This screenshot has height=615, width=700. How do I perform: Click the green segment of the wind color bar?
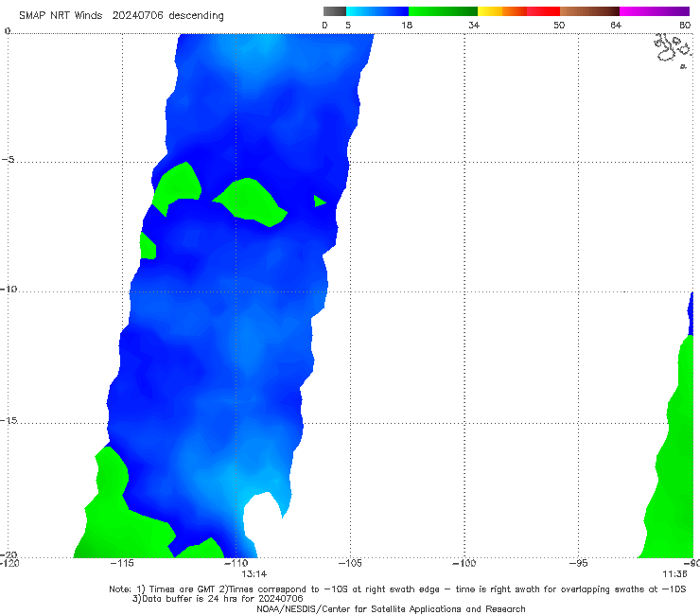(443, 11)
